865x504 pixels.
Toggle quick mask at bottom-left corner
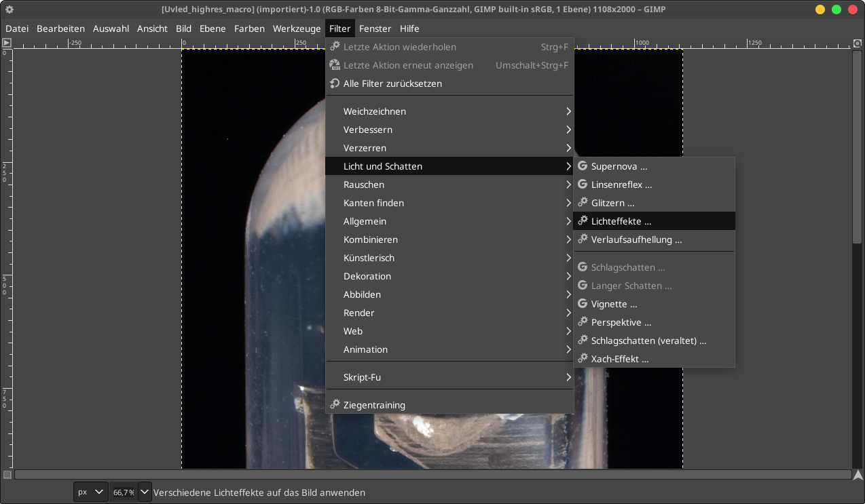(7, 475)
